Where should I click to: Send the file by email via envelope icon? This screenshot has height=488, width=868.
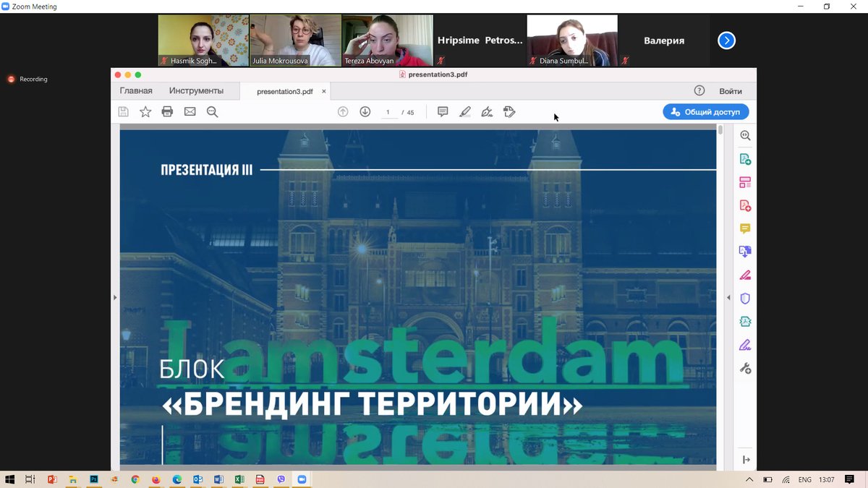pyautogui.click(x=190, y=111)
